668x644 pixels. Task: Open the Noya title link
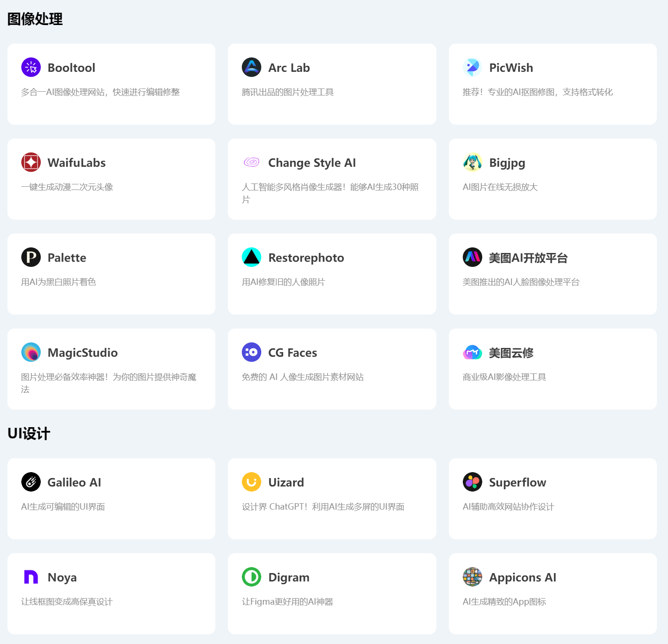pyautogui.click(x=62, y=577)
